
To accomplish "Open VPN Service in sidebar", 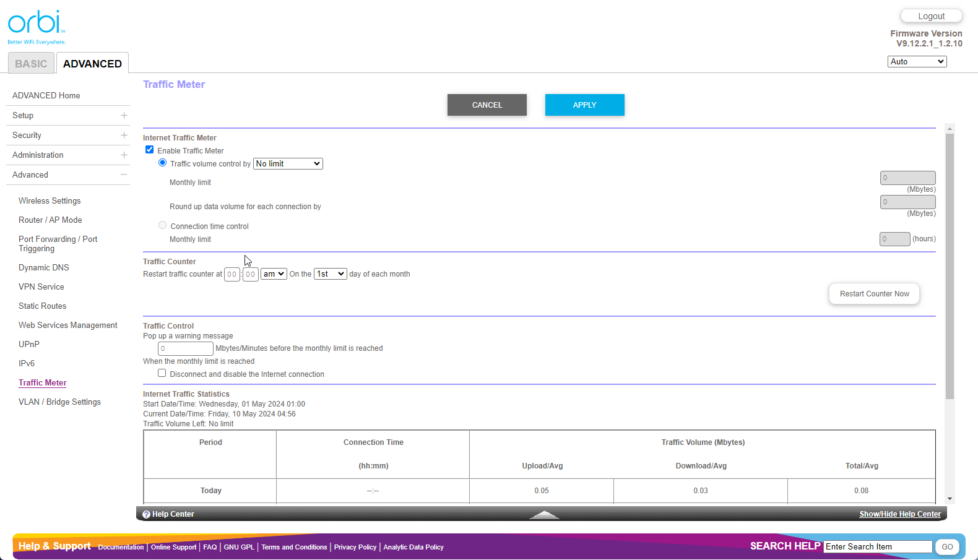I will click(41, 287).
